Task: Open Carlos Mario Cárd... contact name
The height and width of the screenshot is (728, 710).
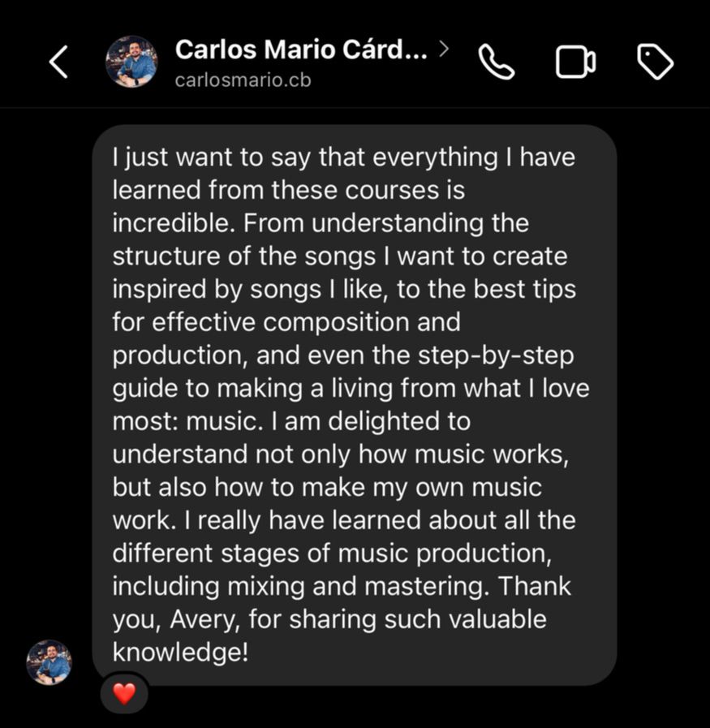Action: pyautogui.click(x=300, y=50)
